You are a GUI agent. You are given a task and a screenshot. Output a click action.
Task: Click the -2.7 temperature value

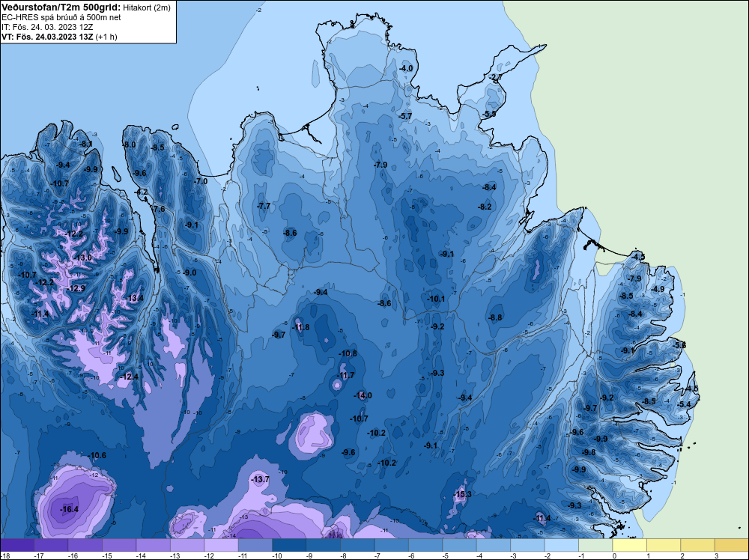pyautogui.click(x=495, y=77)
